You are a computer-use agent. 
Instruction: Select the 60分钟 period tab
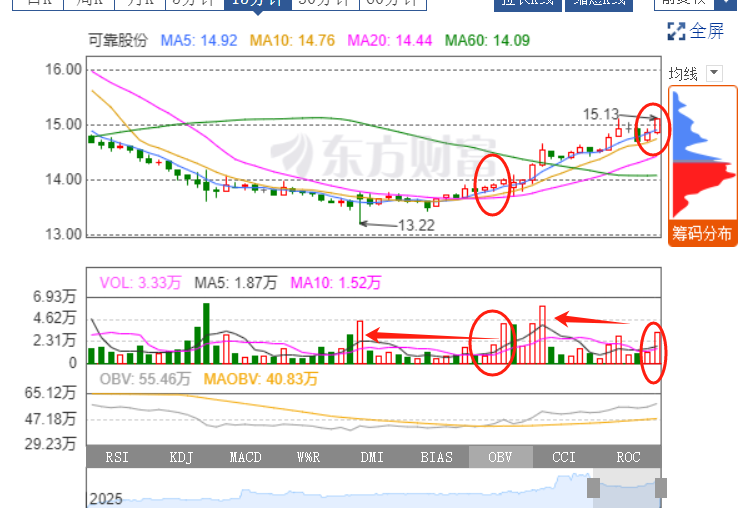(x=393, y=4)
